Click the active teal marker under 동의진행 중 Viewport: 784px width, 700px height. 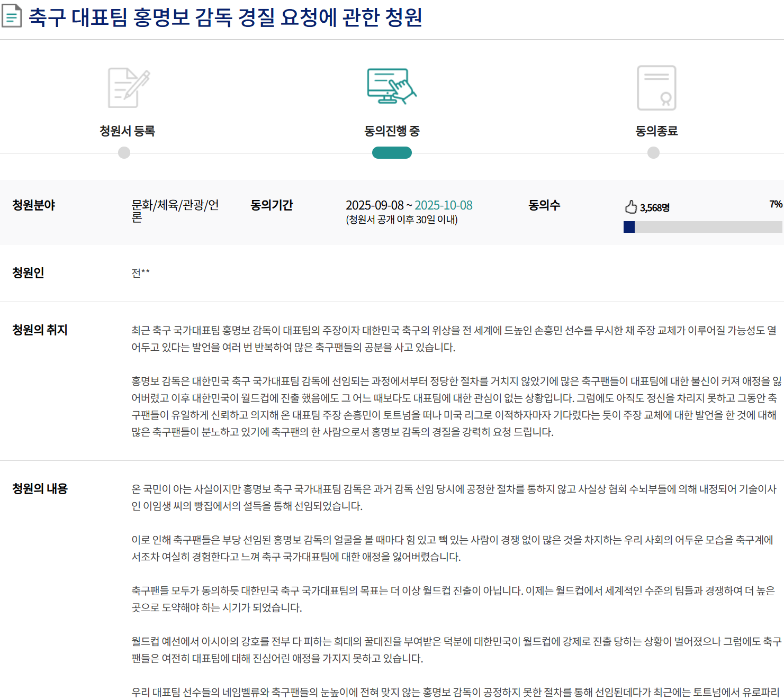click(x=392, y=153)
